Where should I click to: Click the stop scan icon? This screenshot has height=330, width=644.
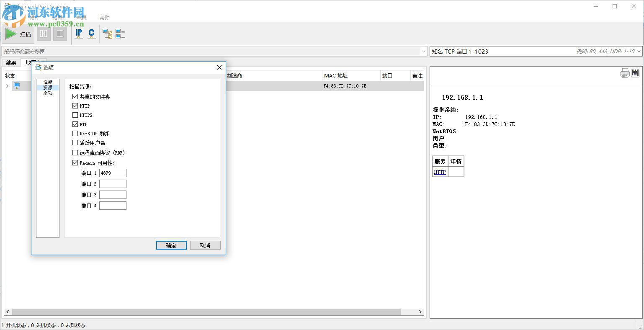(x=60, y=34)
